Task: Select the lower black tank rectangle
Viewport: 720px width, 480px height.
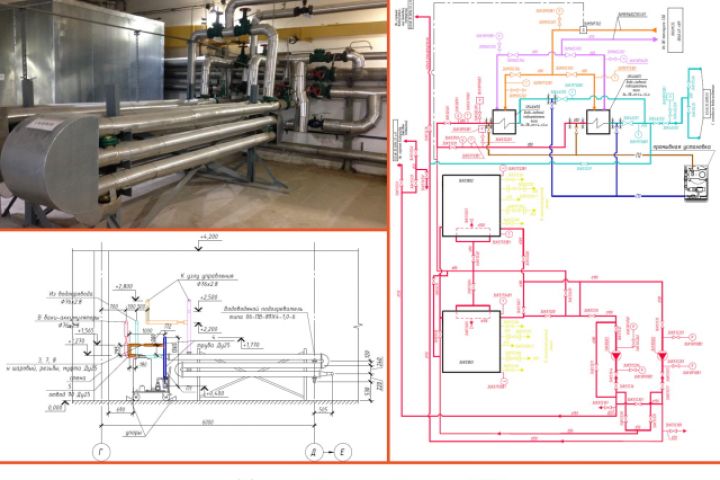Action: (x=471, y=342)
